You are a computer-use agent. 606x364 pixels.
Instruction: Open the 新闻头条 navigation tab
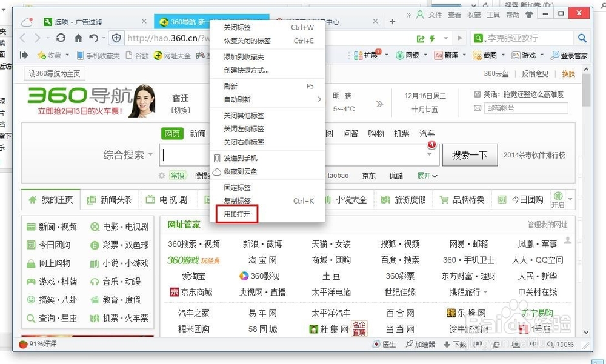click(109, 200)
